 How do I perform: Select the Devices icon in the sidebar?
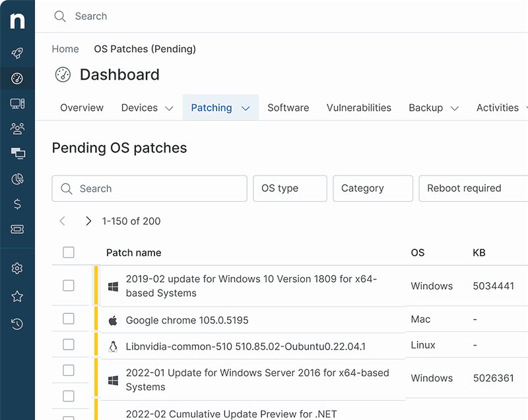[x=16, y=103]
